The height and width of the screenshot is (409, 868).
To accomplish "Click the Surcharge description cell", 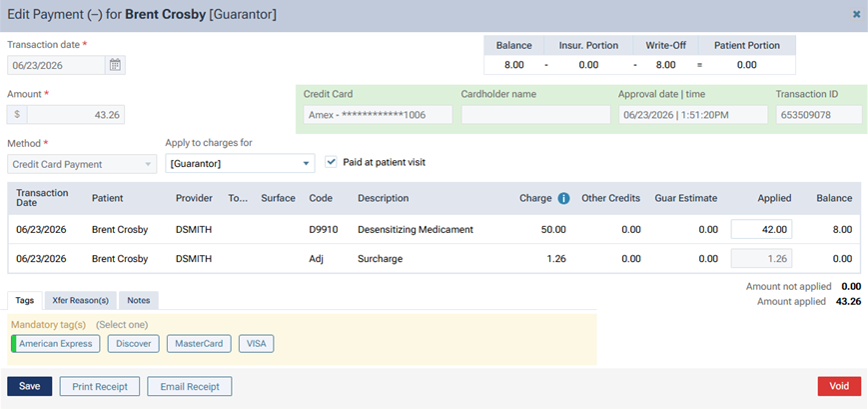I will [380, 258].
